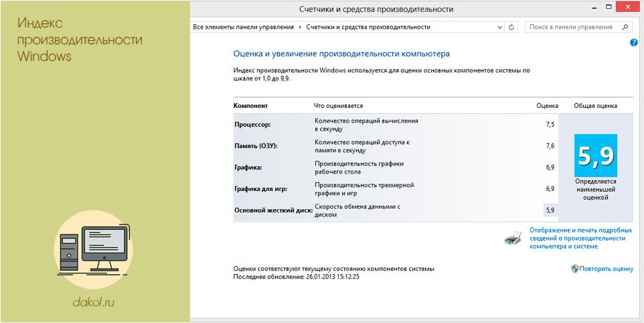Open the help question mark icon

point(634,42)
